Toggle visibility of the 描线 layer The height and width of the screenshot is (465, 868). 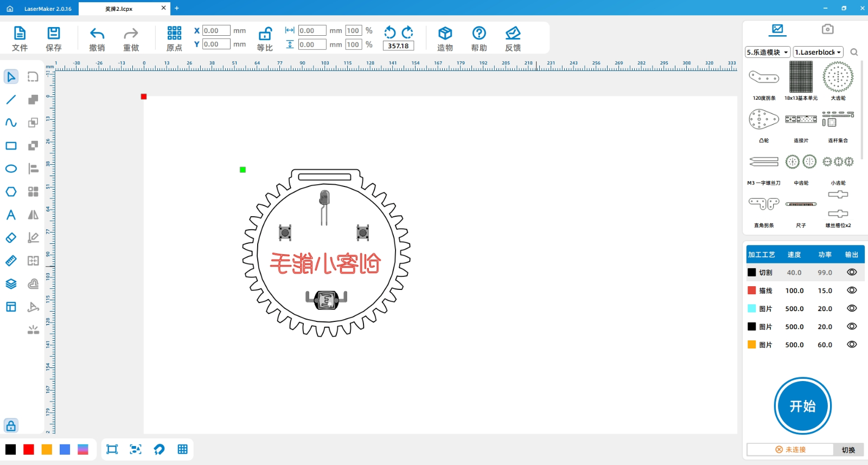[852, 290]
